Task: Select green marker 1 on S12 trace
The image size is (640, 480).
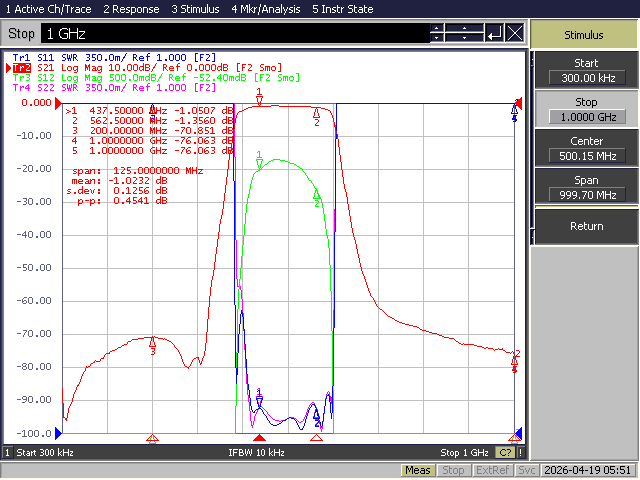Action: 259,160
